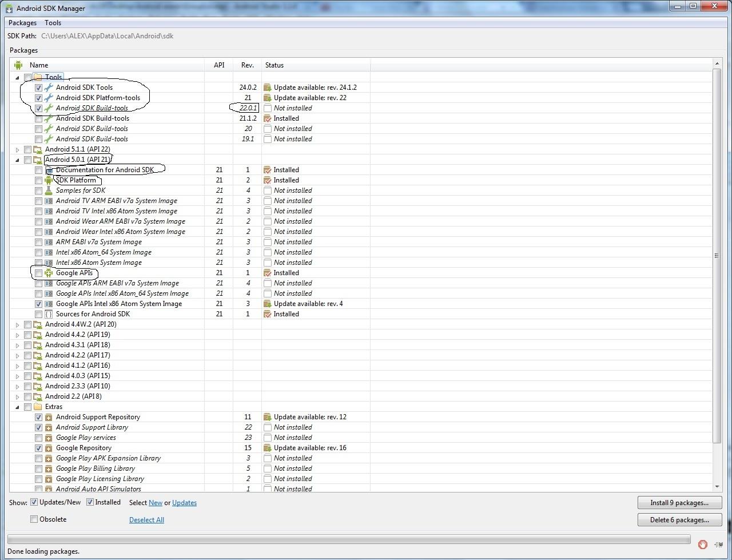Click the installed status icon for Build-tools 21.1.2

267,118
